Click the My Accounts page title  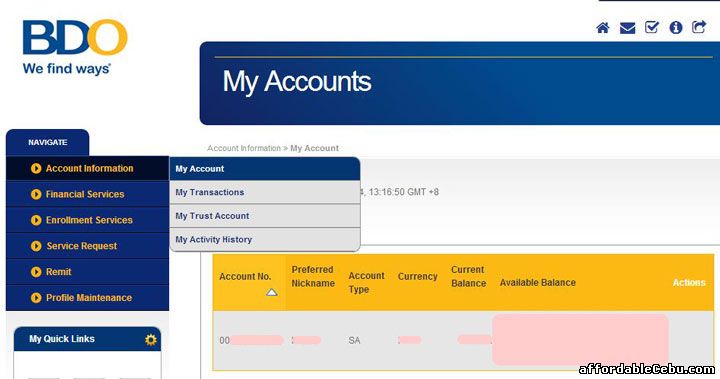click(297, 82)
